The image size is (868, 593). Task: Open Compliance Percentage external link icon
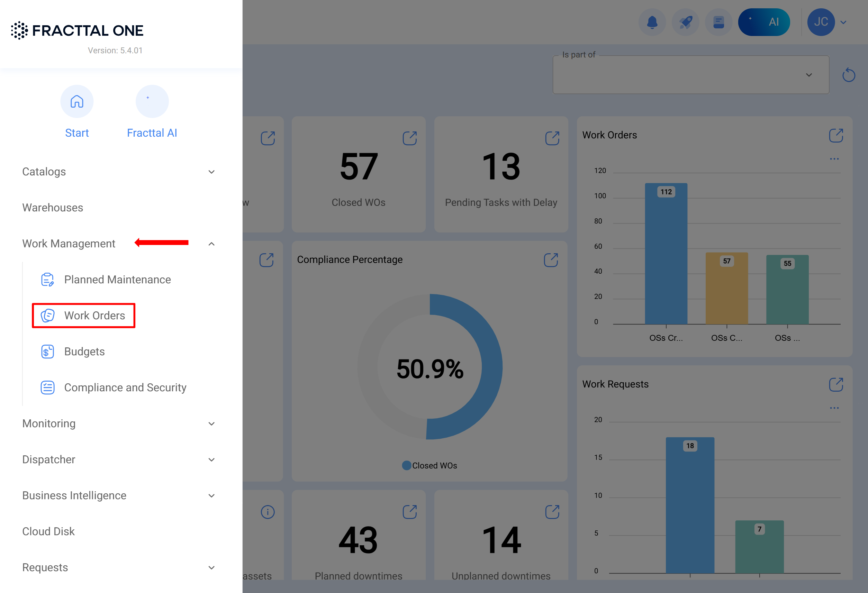(551, 260)
